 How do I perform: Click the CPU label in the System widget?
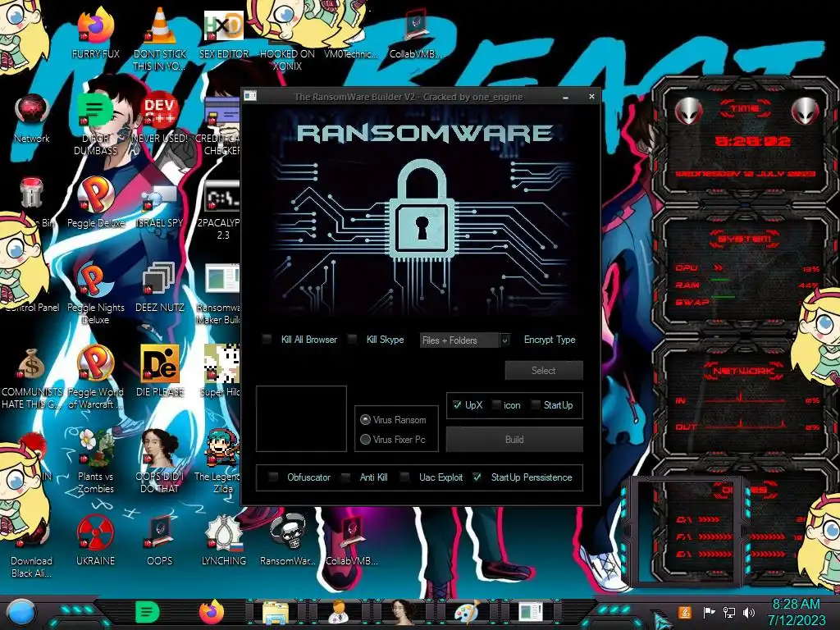click(687, 267)
